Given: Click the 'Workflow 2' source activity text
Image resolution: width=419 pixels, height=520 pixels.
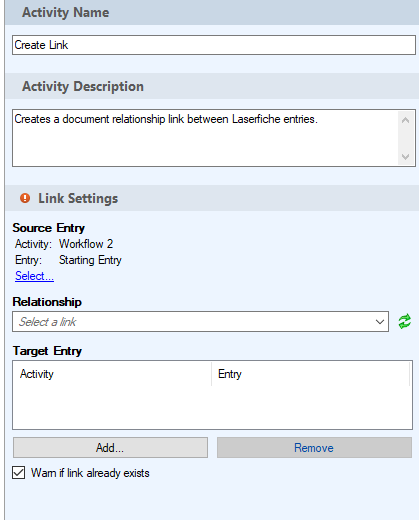Looking at the screenshot, I should 86,244.
